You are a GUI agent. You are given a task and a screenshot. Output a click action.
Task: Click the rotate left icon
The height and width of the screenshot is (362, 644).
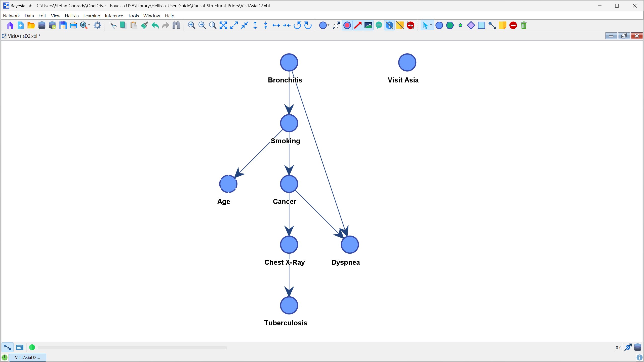click(x=297, y=25)
